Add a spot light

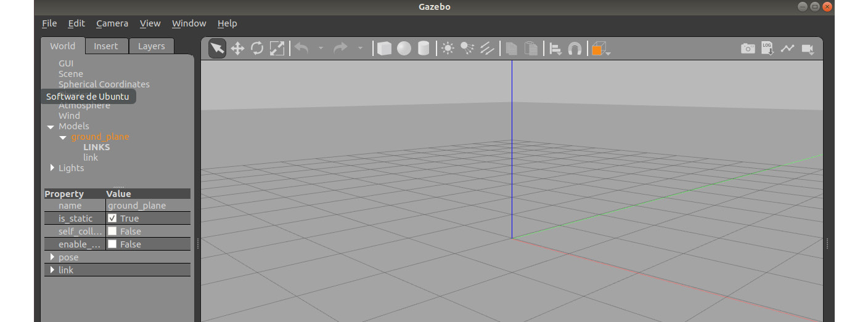coord(467,48)
